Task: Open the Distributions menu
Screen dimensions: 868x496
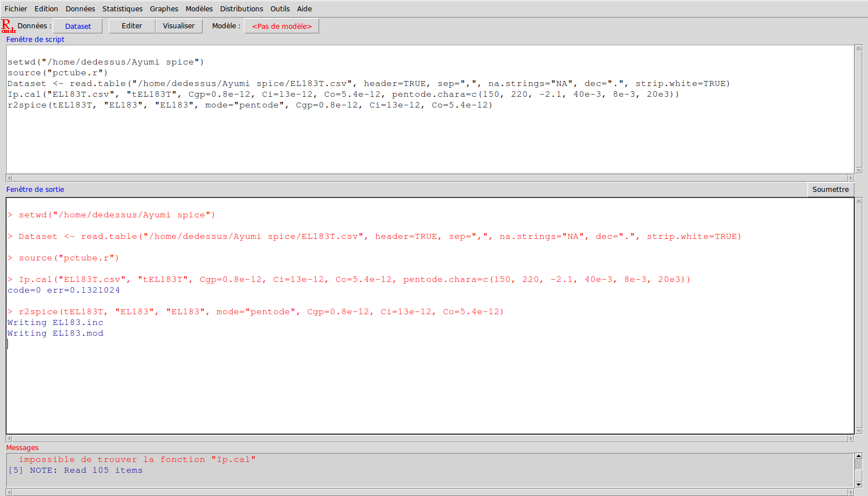Action: click(x=242, y=8)
